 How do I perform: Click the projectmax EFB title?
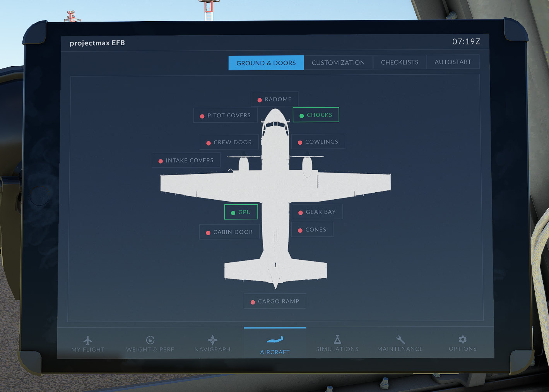coord(97,43)
